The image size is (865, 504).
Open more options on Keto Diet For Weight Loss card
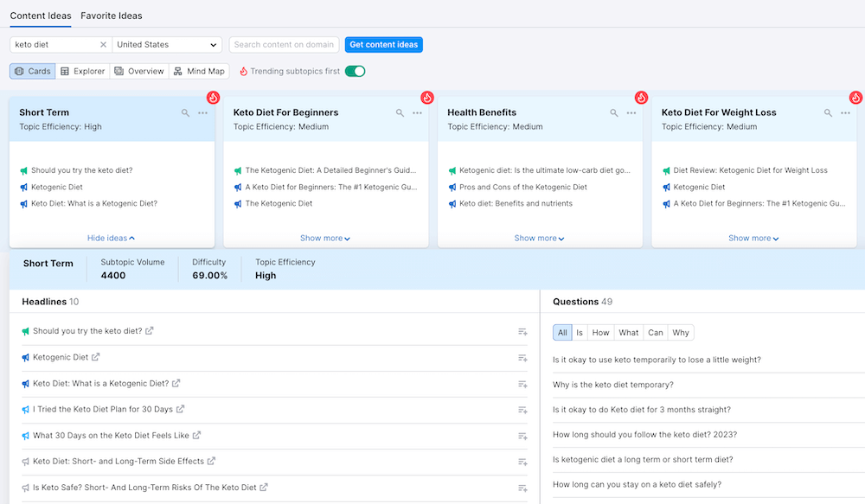click(845, 113)
